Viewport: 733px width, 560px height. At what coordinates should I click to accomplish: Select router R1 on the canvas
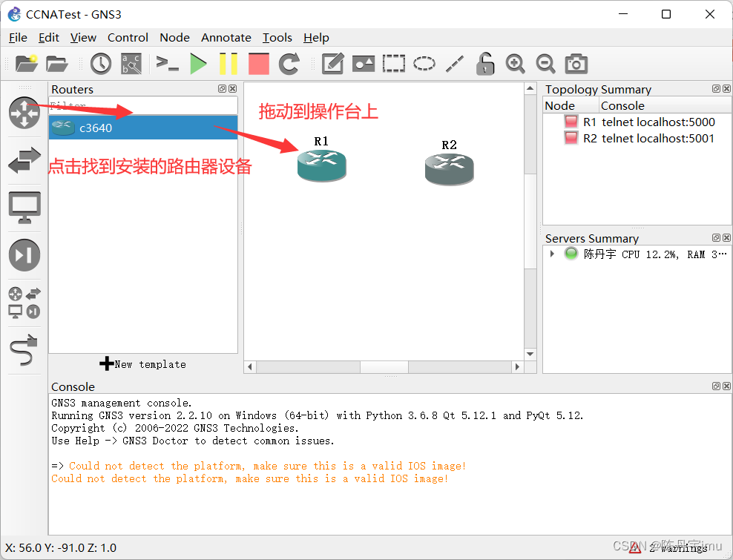(x=322, y=165)
